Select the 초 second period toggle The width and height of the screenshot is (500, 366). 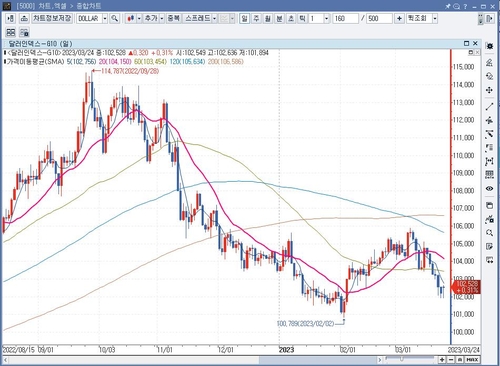pos(291,18)
